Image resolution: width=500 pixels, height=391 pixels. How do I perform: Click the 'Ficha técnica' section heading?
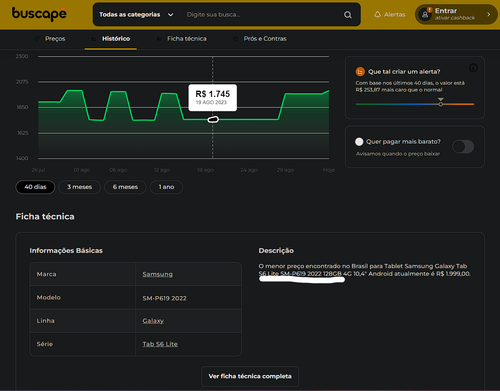click(45, 217)
